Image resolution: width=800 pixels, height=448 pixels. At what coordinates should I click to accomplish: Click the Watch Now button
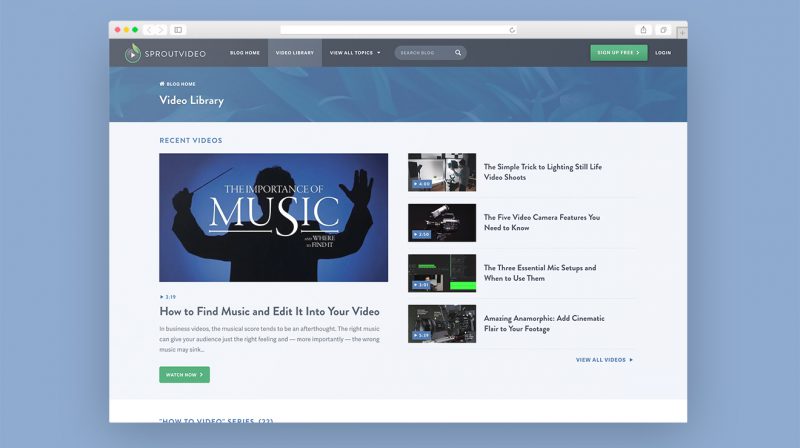point(184,375)
